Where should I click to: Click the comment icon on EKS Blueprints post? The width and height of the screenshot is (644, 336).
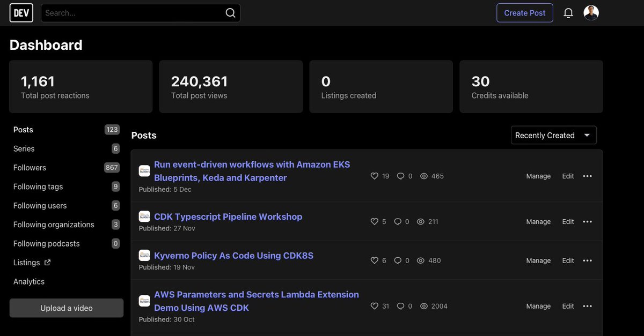(400, 176)
